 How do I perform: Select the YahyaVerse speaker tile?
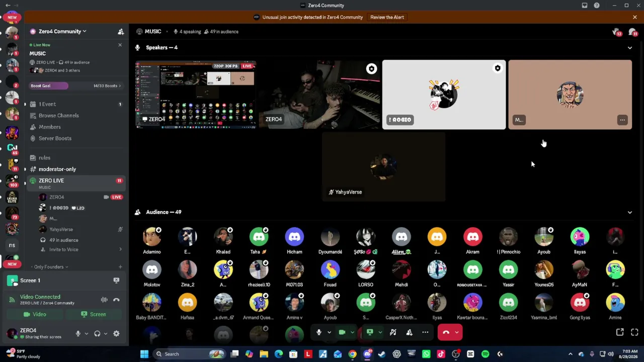[x=383, y=167]
